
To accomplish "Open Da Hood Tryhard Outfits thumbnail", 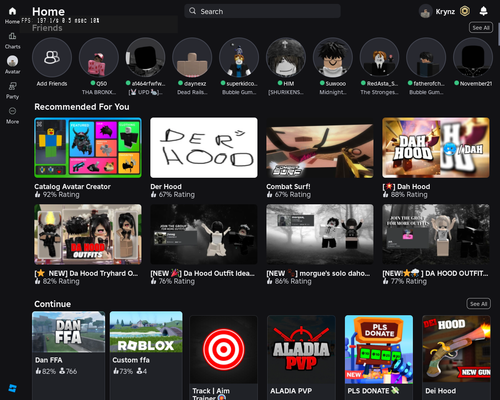I will coord(88,234).
